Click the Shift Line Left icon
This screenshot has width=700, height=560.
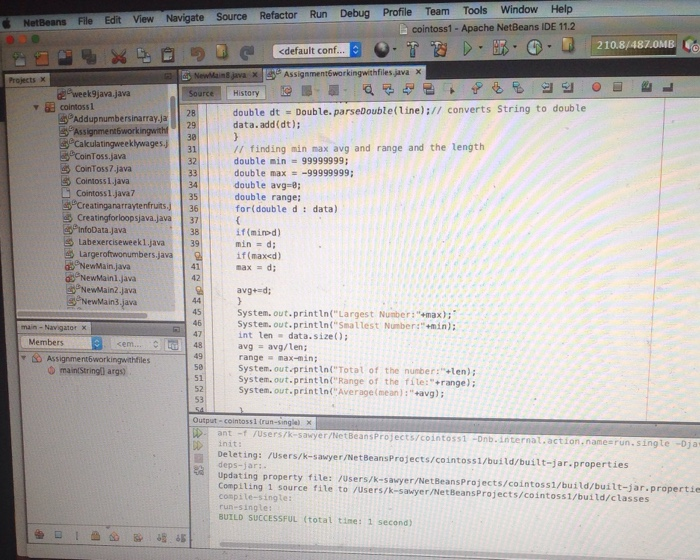547,88
